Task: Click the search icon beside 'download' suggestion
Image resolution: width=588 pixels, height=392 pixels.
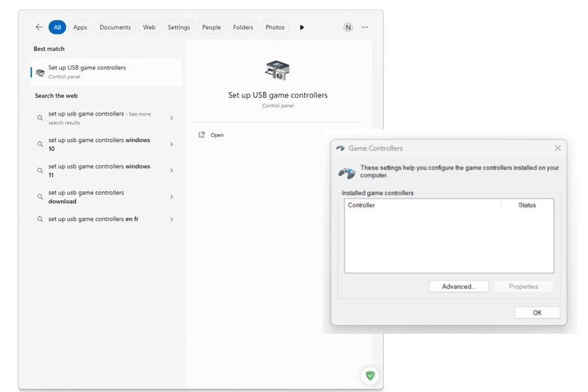Action: click(x=40, y=196)
